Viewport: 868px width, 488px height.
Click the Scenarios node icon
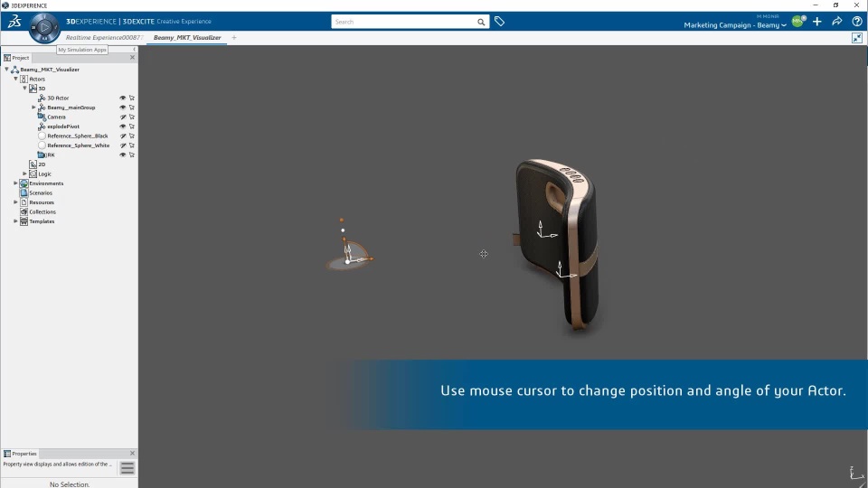point(24,192)
